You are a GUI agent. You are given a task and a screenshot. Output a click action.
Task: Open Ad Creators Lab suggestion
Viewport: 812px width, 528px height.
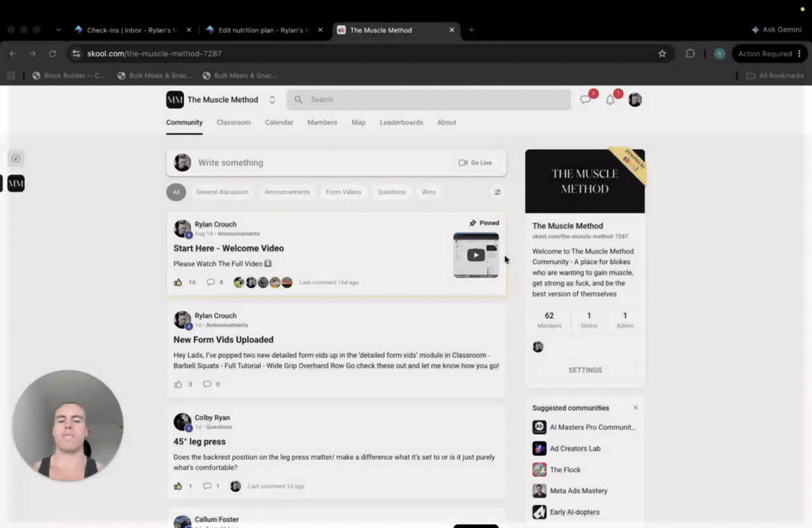[x=566, y=449]
